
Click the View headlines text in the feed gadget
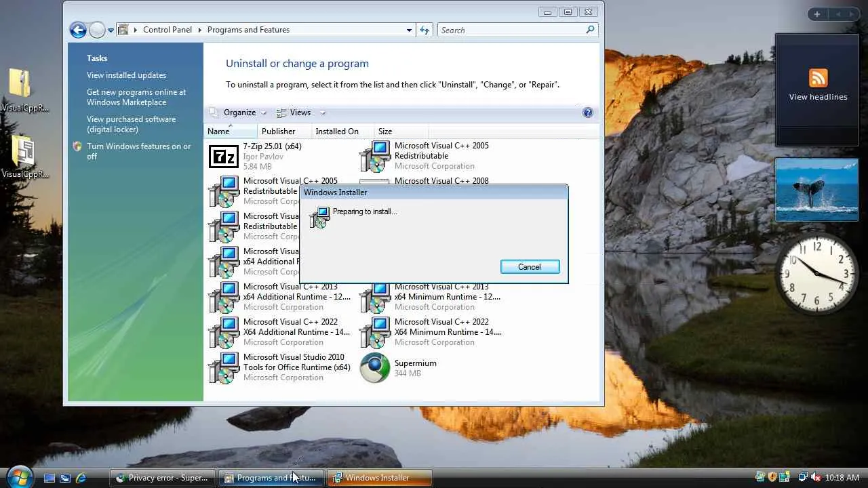[818, 97]
